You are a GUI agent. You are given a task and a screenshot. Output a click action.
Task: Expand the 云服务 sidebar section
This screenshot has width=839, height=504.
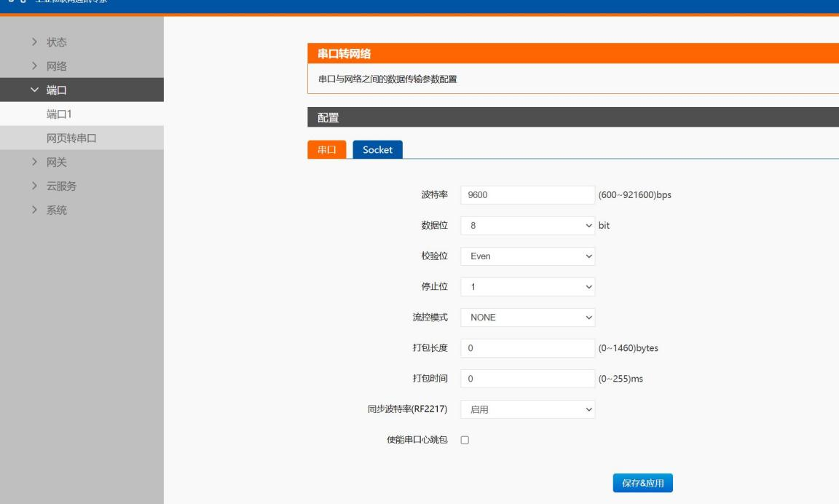pos(61,186)
